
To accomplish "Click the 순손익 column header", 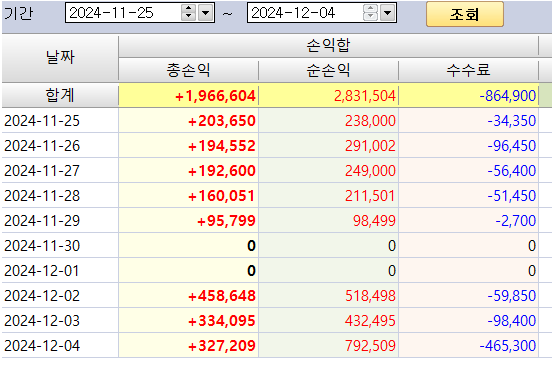I will [x=328, y=70].
